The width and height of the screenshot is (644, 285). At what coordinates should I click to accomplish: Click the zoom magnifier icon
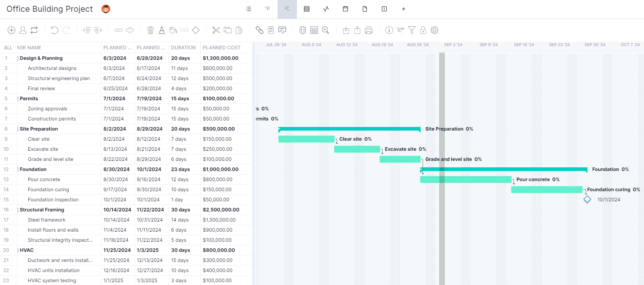pyautogui.click(x=326, y=30)
